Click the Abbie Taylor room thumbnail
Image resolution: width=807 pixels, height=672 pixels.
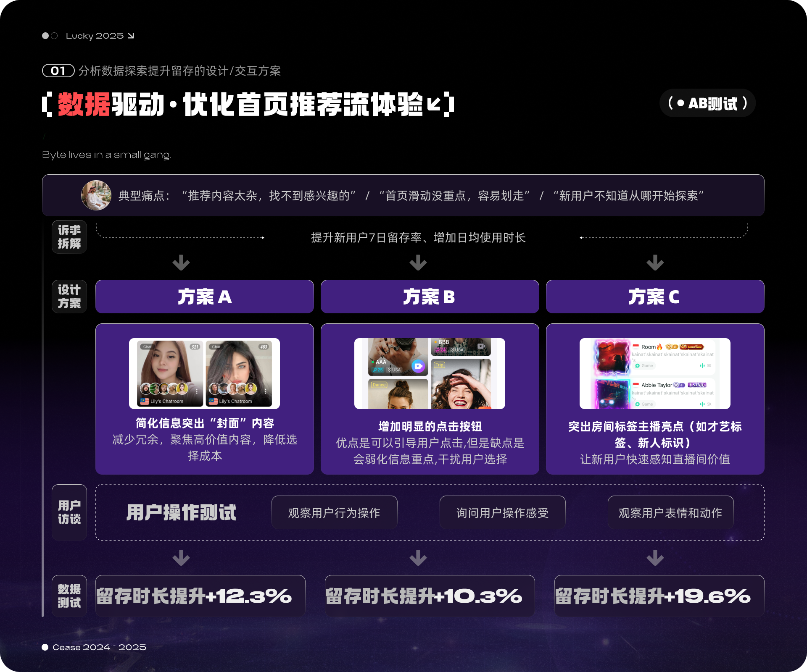coord(612,394)
